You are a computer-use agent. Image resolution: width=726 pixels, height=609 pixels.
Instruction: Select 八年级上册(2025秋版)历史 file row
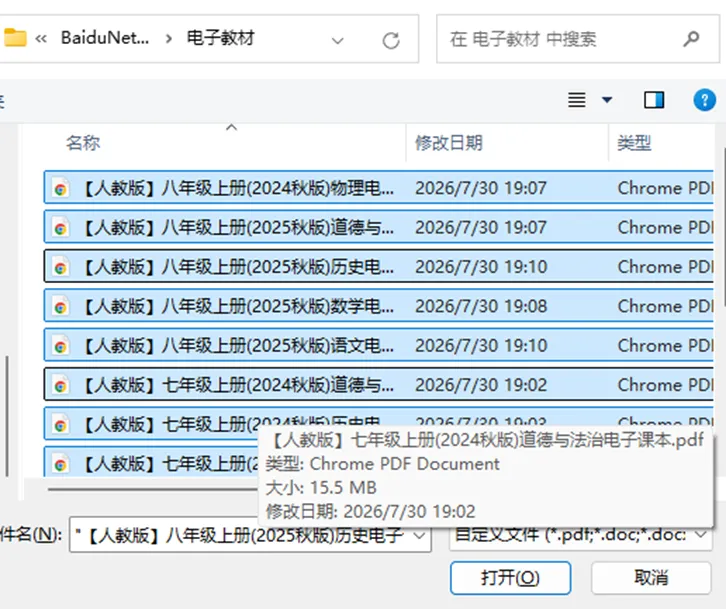tap(378, 266)
